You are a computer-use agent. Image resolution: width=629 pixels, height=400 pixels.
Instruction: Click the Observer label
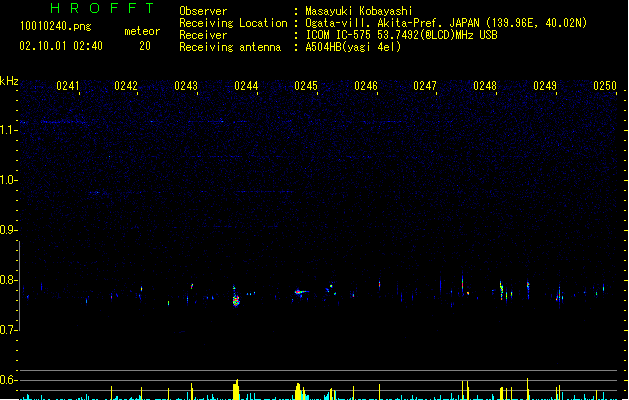[203, 11]
